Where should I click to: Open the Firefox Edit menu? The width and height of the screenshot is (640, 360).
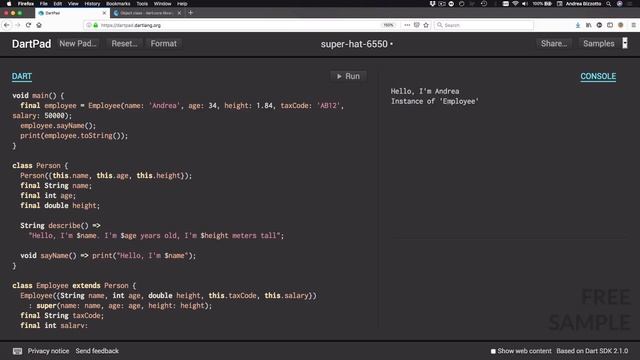pos(58,4)
